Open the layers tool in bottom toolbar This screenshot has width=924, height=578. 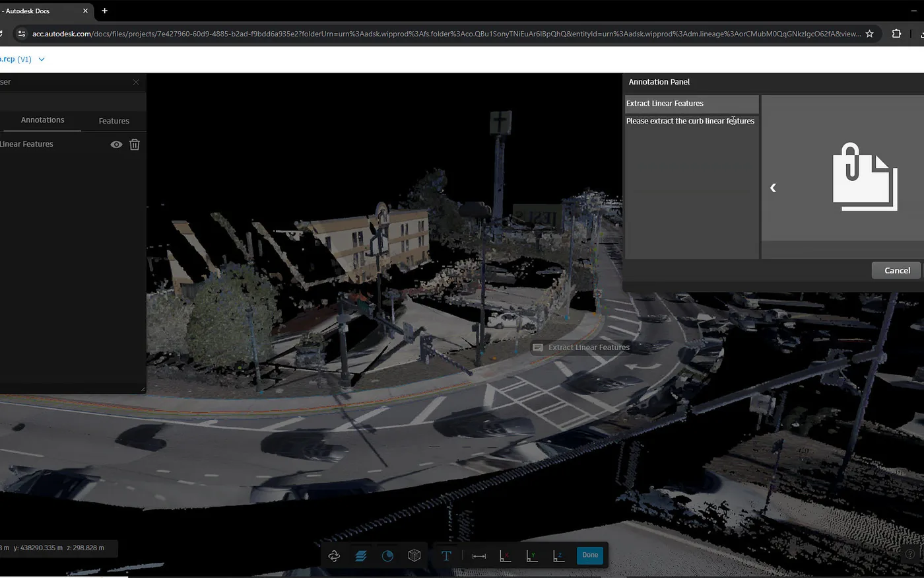click(361, 556)
